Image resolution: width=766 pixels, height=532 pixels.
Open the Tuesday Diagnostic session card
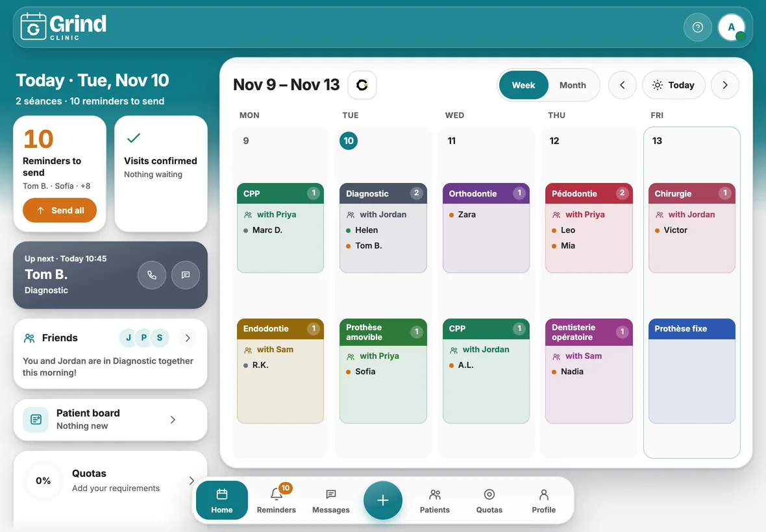[383, 228]
